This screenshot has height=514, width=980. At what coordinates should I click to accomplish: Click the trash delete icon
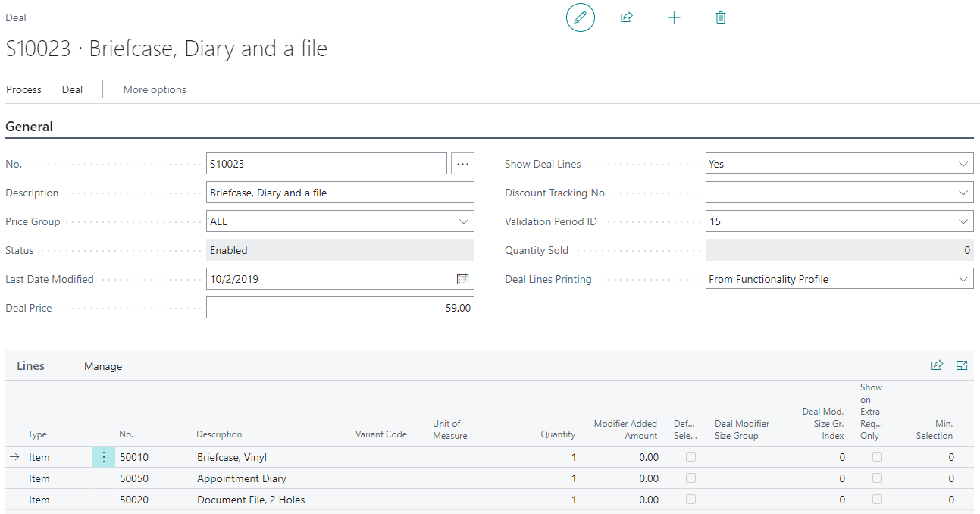(721, 17)
